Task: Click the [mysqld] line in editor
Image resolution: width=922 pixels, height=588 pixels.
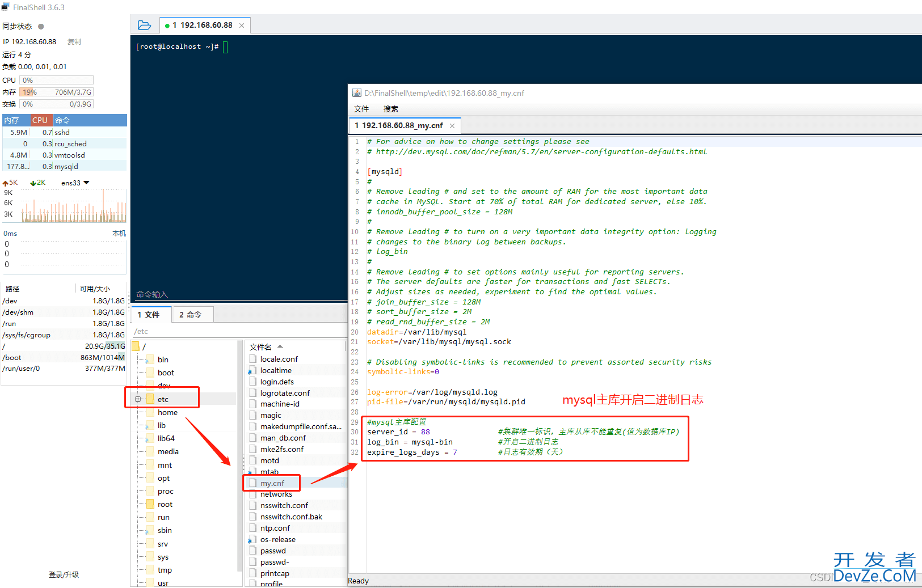Action: tap(385, 172)
